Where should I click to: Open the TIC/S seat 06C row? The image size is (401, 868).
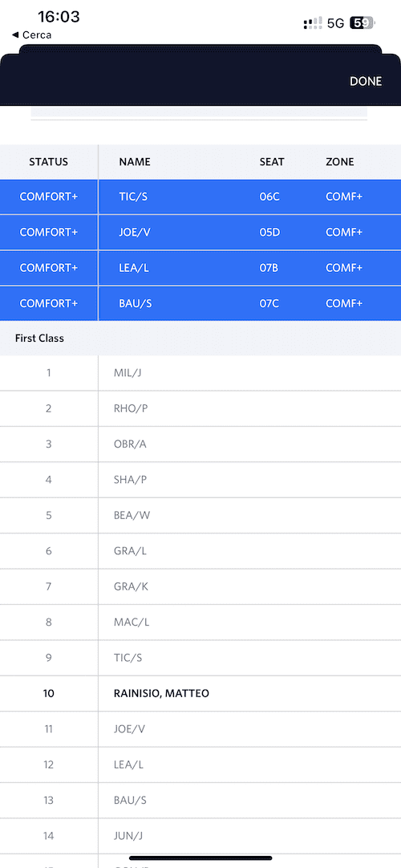200,197
